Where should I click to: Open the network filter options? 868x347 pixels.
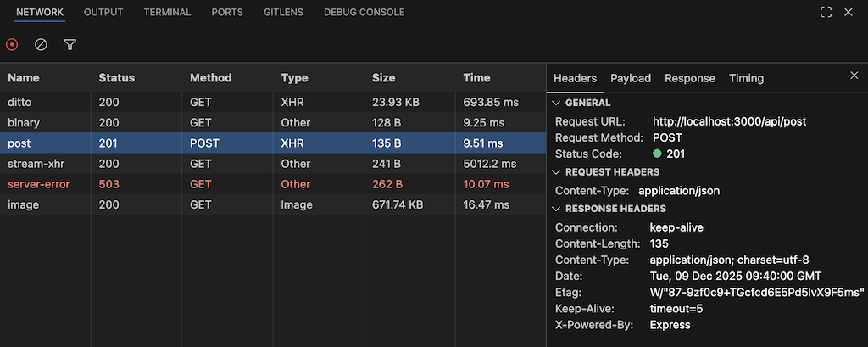[70, 44]
